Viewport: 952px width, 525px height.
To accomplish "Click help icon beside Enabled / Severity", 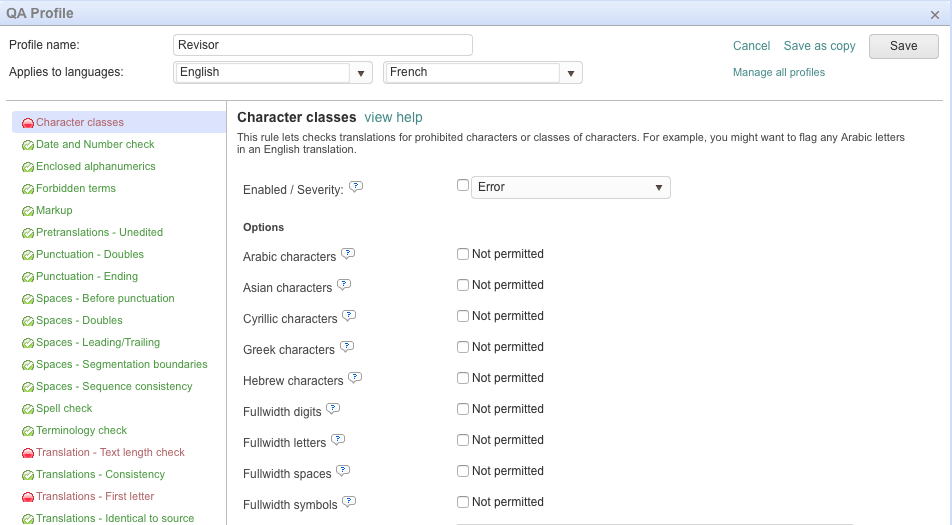I will pos(356,187).
